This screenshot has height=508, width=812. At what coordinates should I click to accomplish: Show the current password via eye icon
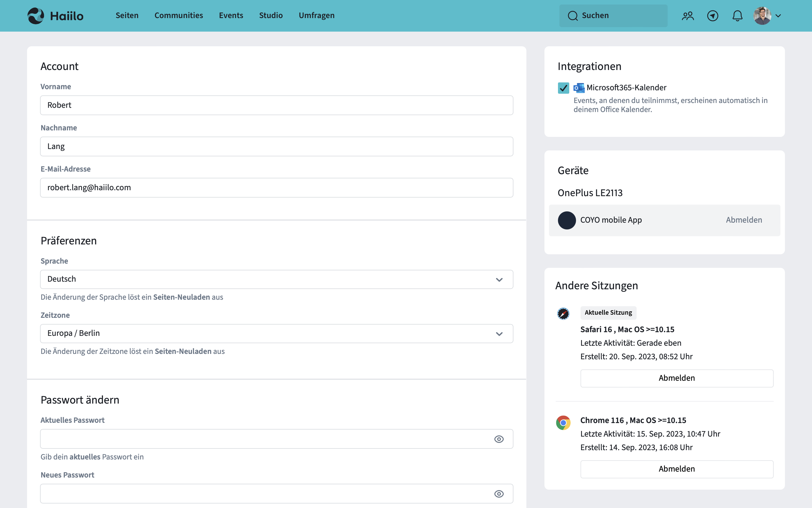pos(499,439)
